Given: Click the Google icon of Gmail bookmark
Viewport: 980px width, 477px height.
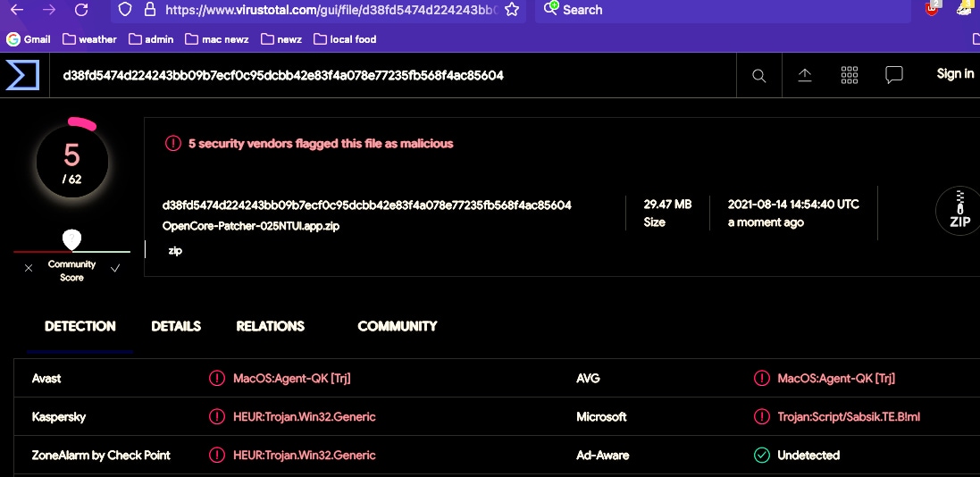Looking at the screenshot, I should coord(13,38).
